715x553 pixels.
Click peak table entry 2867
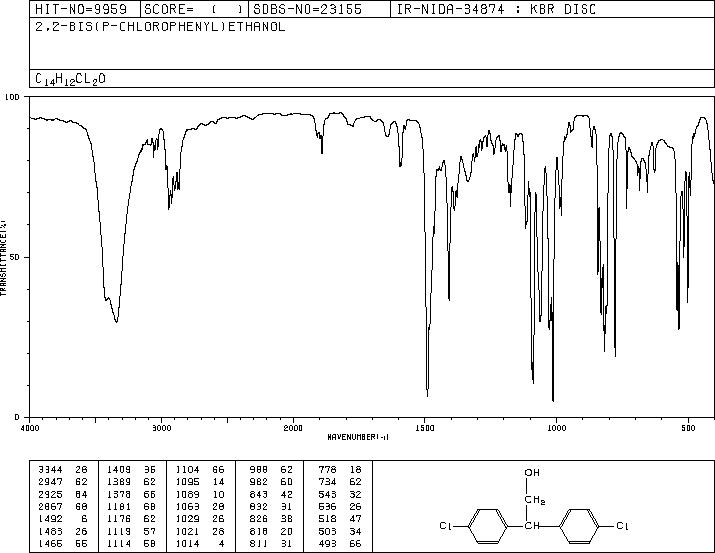pyautogui.click(x=51, y=506)
